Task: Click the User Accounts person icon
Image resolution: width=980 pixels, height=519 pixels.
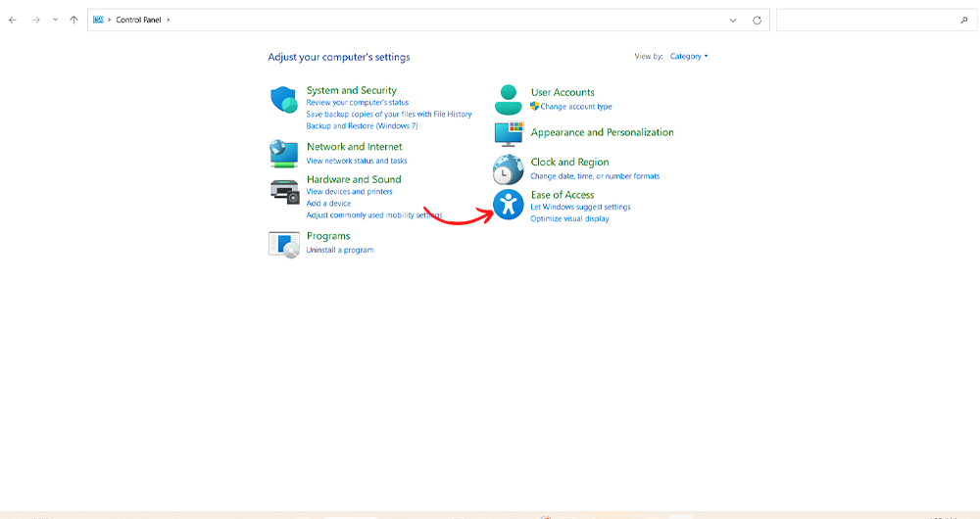Action: 508,100
